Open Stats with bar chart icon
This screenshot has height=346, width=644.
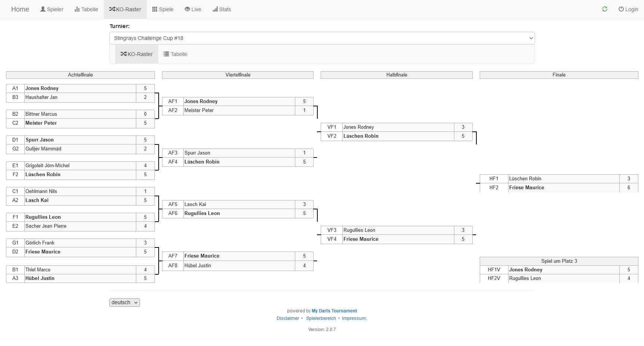point(222,9)
